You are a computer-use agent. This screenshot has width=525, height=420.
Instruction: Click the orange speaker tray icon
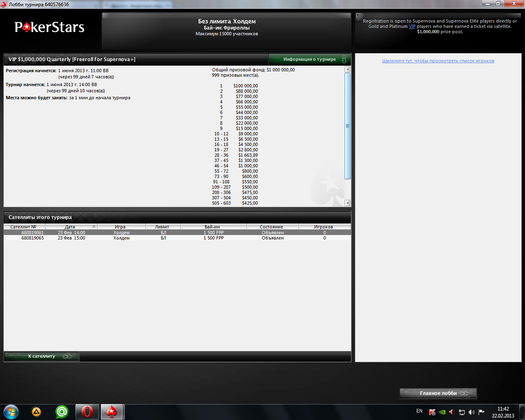[x=452, y=412]
